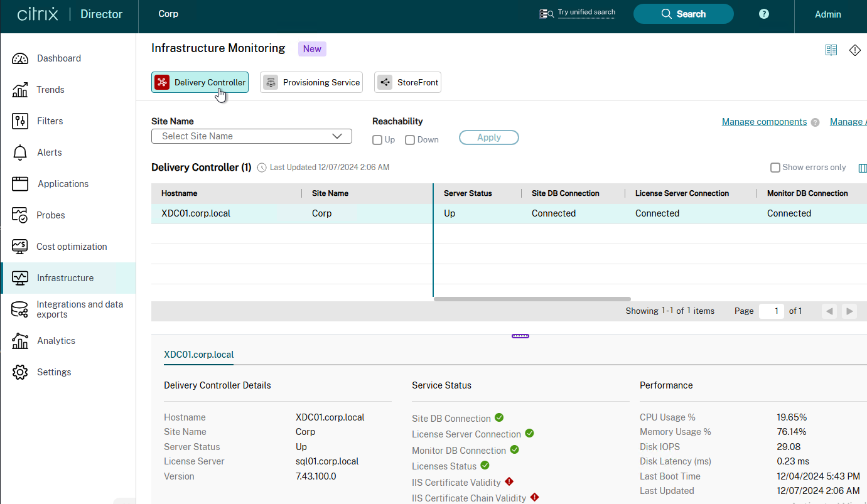The height and width of the screenshot is (504, 867).
Task: Click the help question mark icon
Action: coord(764,14)
